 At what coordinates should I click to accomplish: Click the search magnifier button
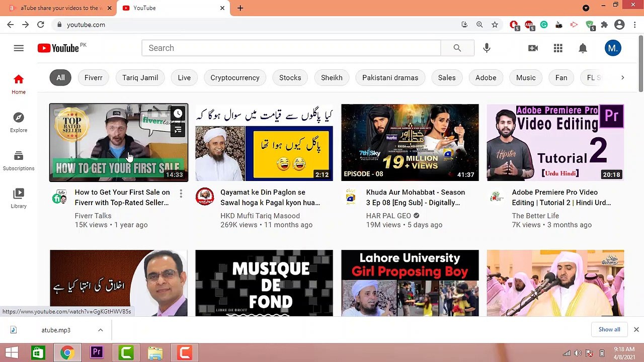[457, 48]
